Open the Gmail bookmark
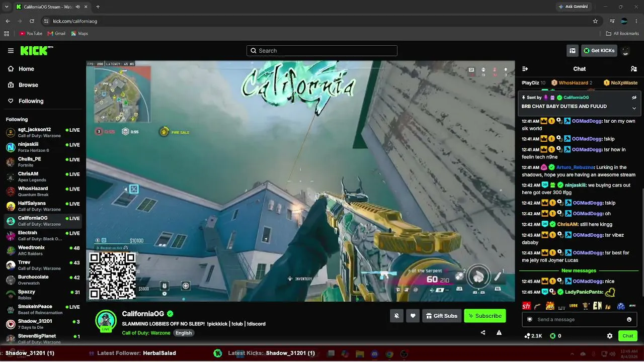 coord(56,34)
